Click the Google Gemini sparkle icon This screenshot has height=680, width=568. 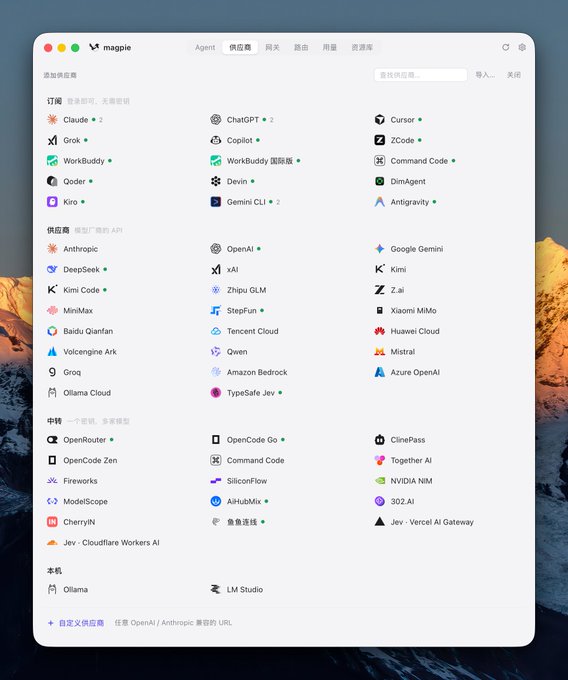pos(379,248)
